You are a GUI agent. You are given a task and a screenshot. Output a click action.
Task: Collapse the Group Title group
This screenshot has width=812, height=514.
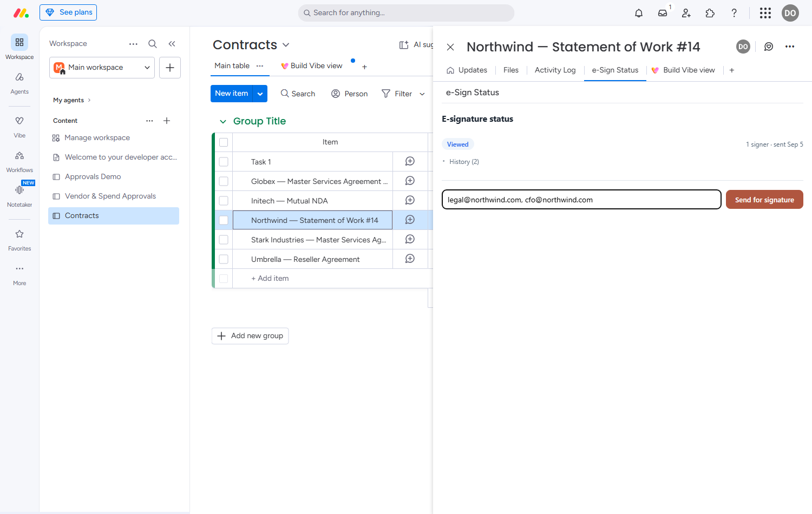coord(223,122)
